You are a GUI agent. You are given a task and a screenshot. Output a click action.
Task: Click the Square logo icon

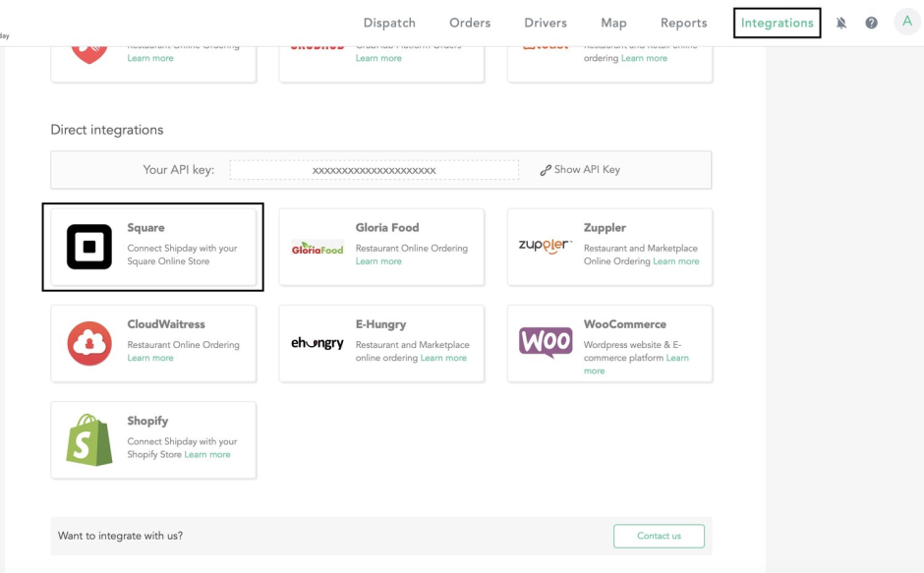coord(89,247)
